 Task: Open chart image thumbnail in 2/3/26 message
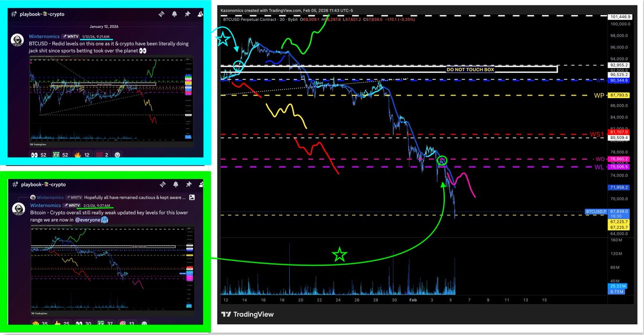112,269
